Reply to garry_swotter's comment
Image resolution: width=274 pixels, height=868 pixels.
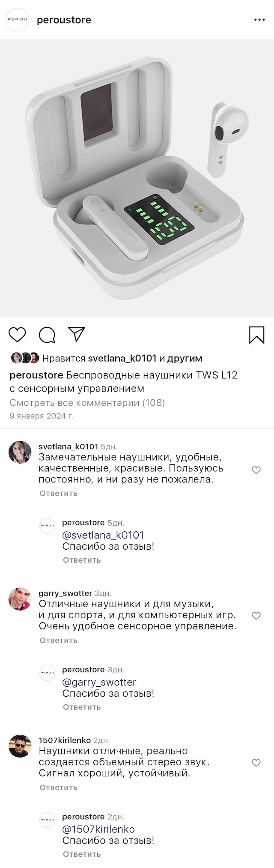(59, 640)
